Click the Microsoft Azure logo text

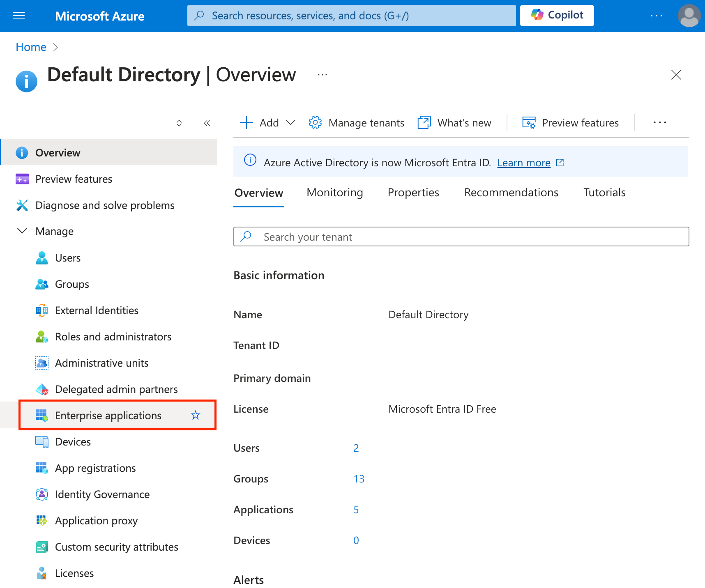pos(100,16)
